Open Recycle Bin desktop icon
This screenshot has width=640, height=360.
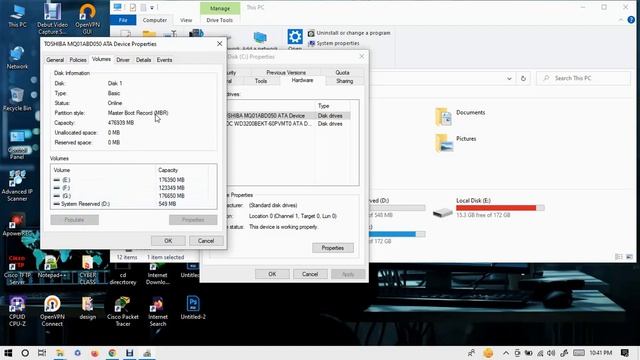17,99
